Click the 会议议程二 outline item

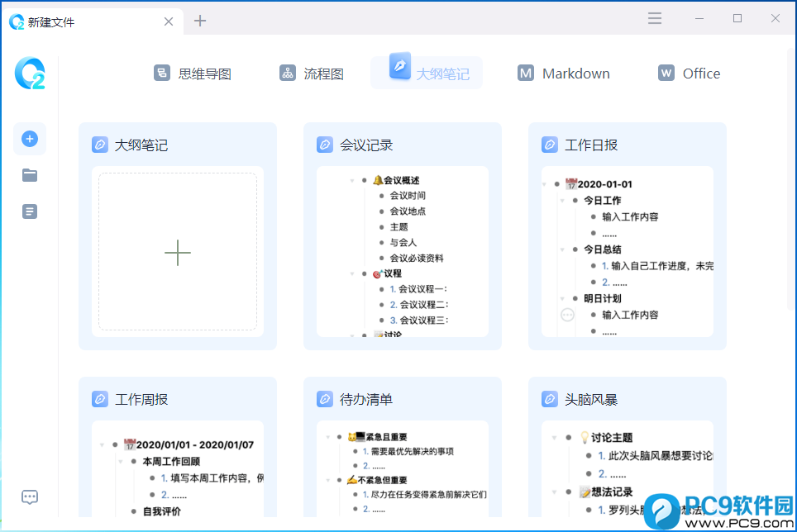pyautogui.click(x=419, y=305)
